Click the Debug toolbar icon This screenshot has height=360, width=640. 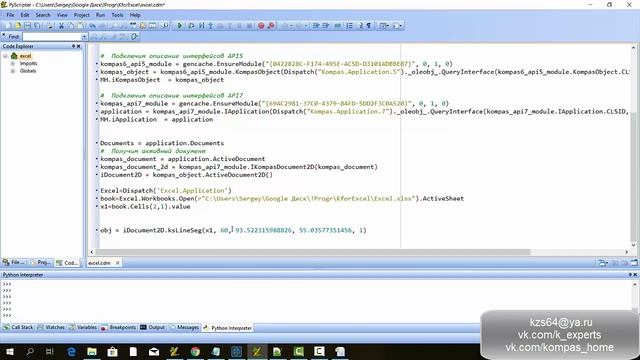click(x=191, y=26)
